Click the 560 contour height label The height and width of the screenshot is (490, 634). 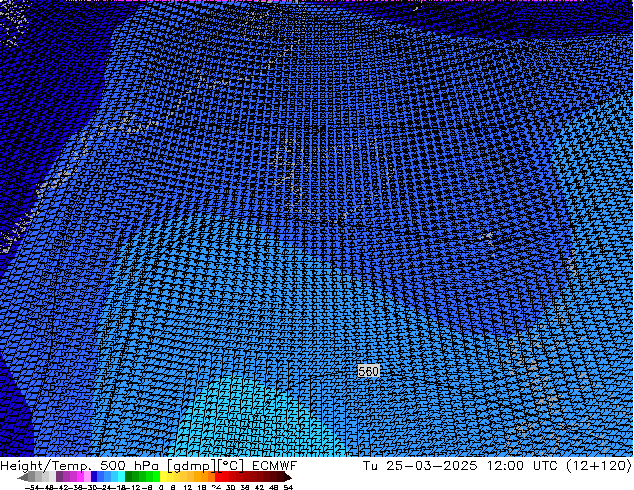[x=368, y=371]
